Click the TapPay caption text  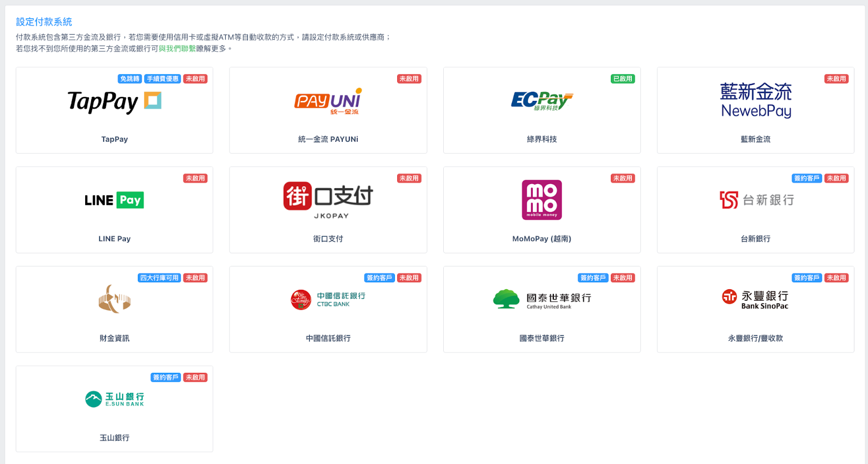[114, 139]
